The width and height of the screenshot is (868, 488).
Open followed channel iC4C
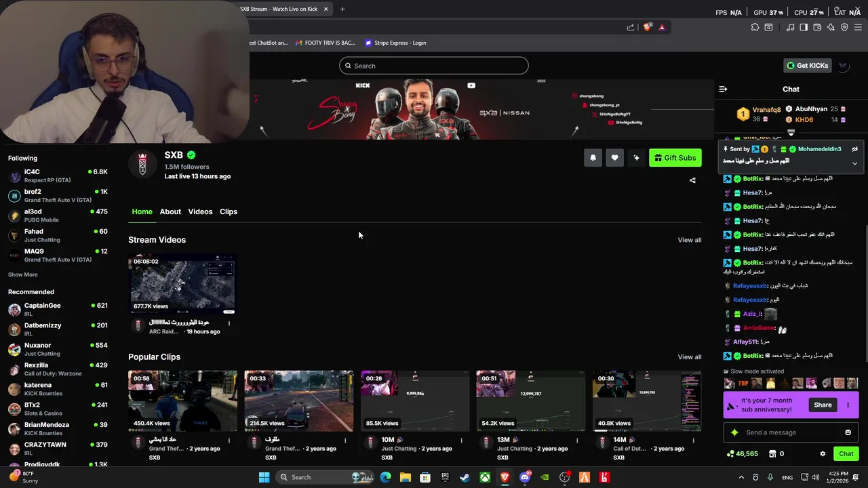click(58, 176)
